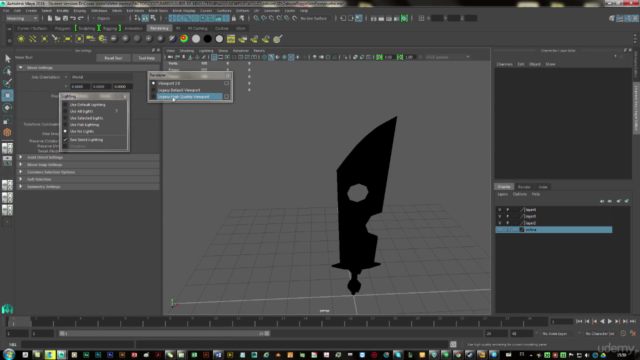The width and height of the screenshot is (640, 360).
Task: Select Use No Lights option
Action: 82,131
